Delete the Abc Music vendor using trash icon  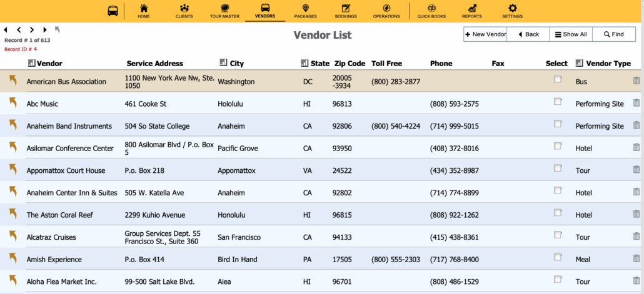pos(636,104)
